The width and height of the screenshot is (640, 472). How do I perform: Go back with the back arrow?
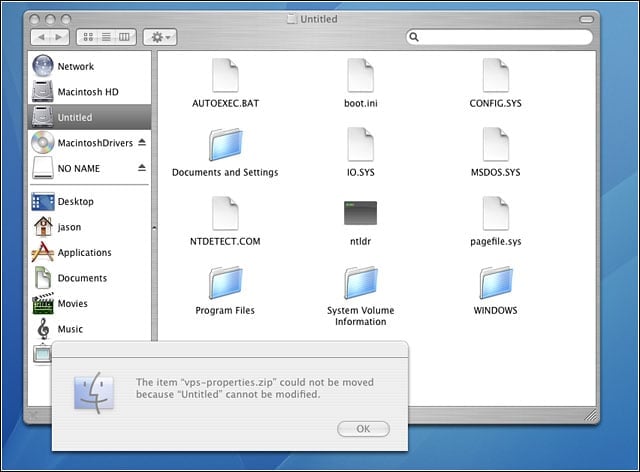pyautogui.click(x=41, y=37)
